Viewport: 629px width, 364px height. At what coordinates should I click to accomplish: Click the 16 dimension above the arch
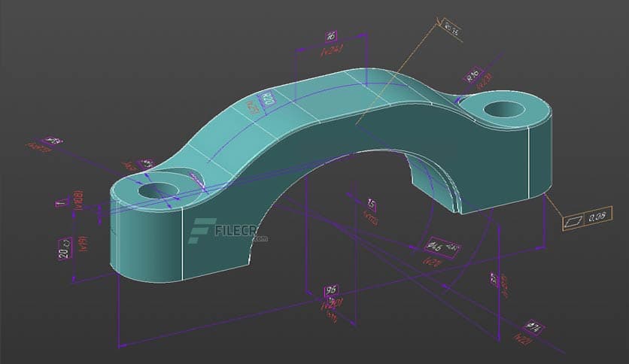click(330, 36)
